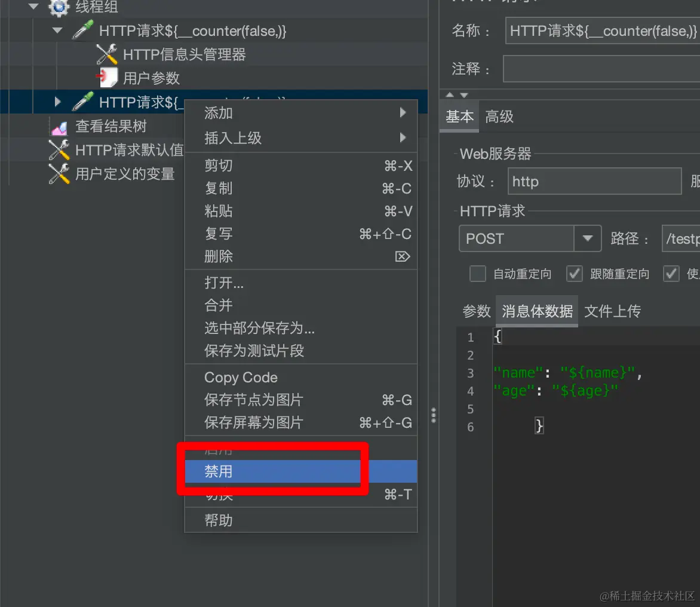Screen dimensions: 700x607
Task: Select the HTTP信息头管理器 wrench icon
Action: click(107, 54)
